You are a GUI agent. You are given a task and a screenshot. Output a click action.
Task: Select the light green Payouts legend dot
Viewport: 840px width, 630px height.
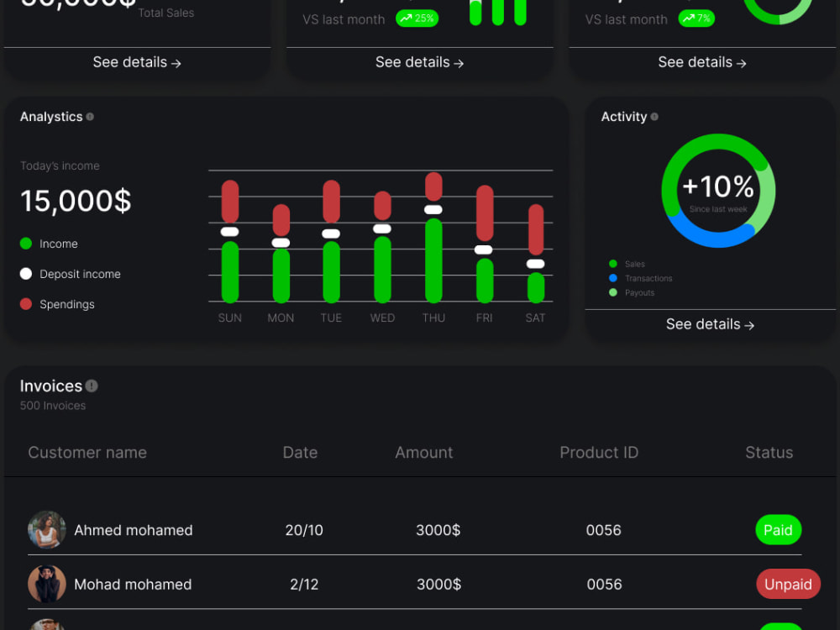(613, 292)
